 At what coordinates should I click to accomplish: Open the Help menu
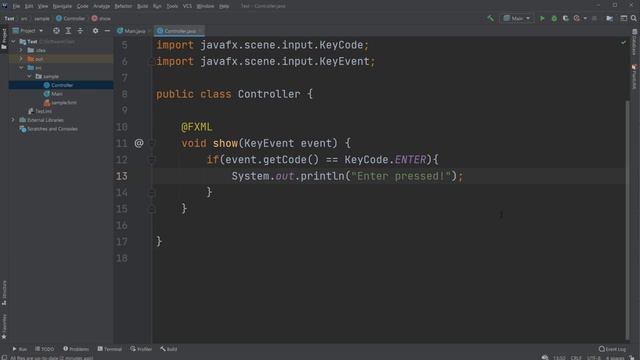[224, 6]
